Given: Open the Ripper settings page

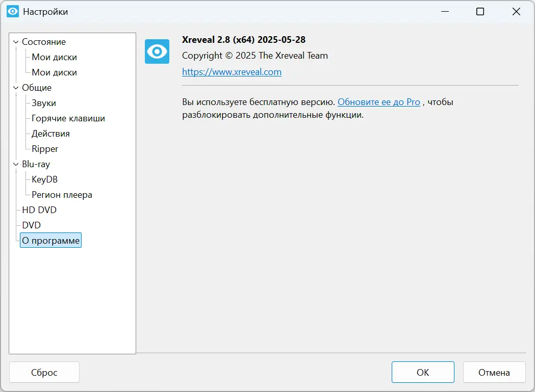Looking at the screenshot, I should 45,149.
